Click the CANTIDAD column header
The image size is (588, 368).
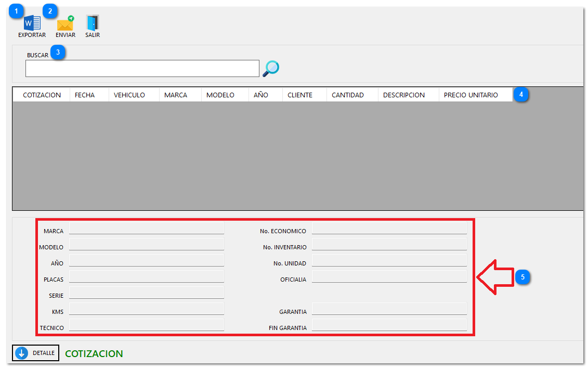pyautogui.click(x=347, y=95)
